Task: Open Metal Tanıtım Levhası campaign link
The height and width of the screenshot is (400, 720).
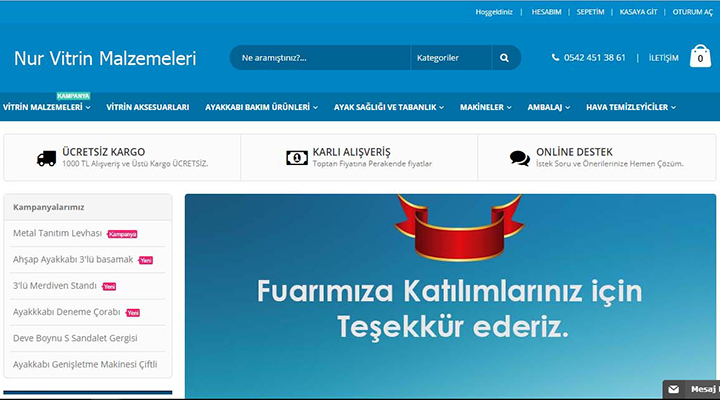Action: pyautogui.click(x=58, y=233)
